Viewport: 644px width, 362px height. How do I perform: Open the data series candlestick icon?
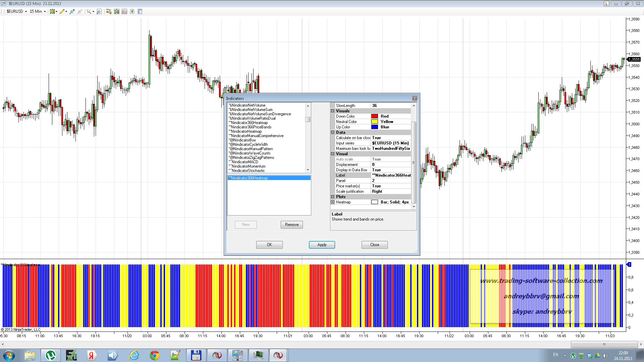(x=116, y=11)
